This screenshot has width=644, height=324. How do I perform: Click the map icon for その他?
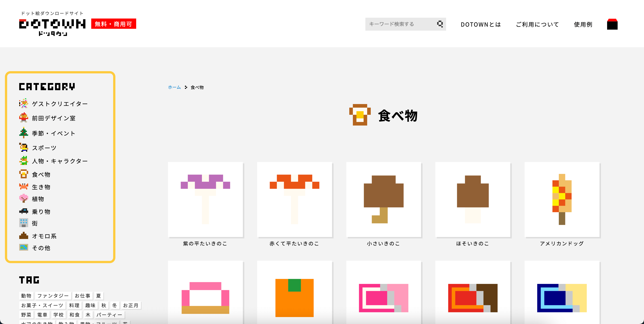[x=23, y=247]
